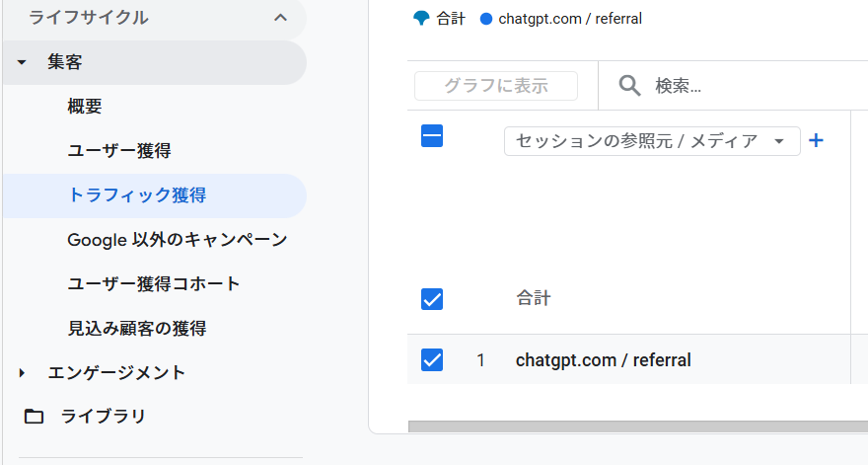868x465 pixels.
Task: Click the search magnifier icon
Action: 629,86
